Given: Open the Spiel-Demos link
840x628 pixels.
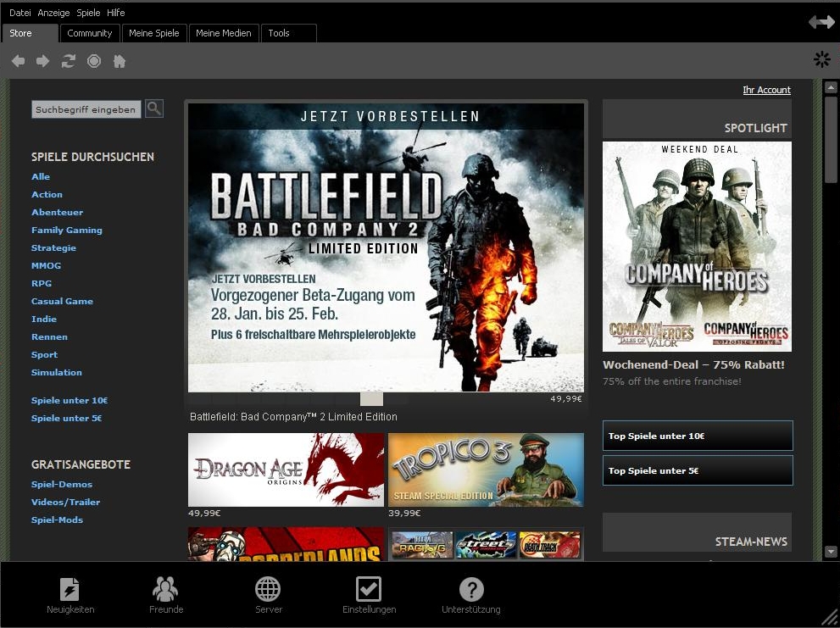Looking at the screenshot, I should click(62, 485).
